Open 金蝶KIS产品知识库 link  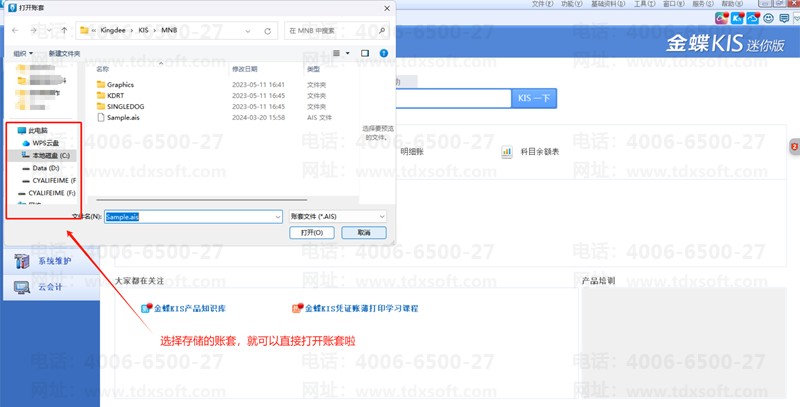(197, 309)
